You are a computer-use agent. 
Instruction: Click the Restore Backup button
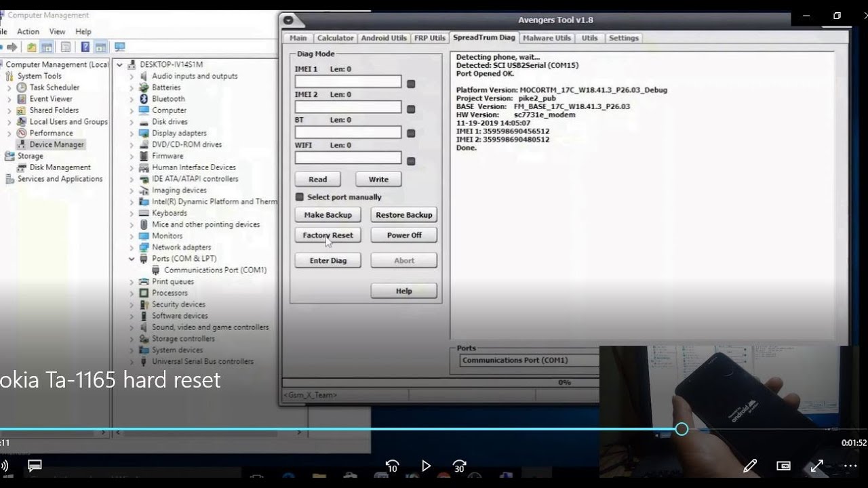pos(404,215)
